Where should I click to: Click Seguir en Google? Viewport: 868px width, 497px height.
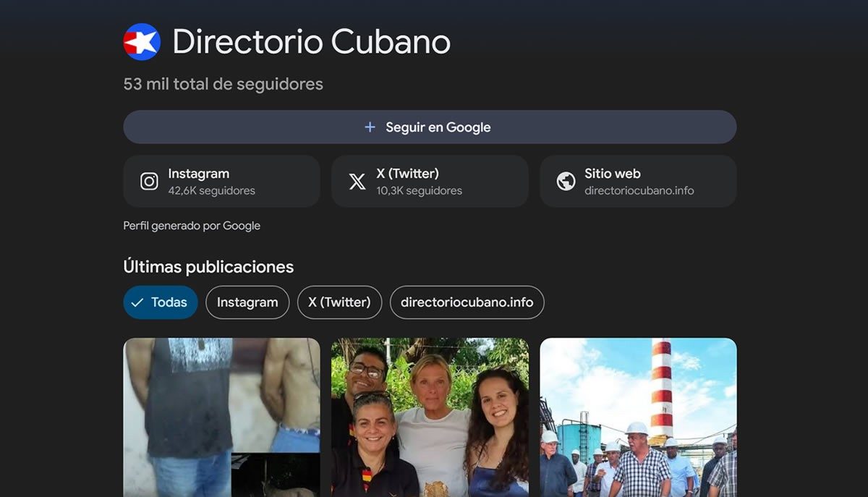coord(430,127)
